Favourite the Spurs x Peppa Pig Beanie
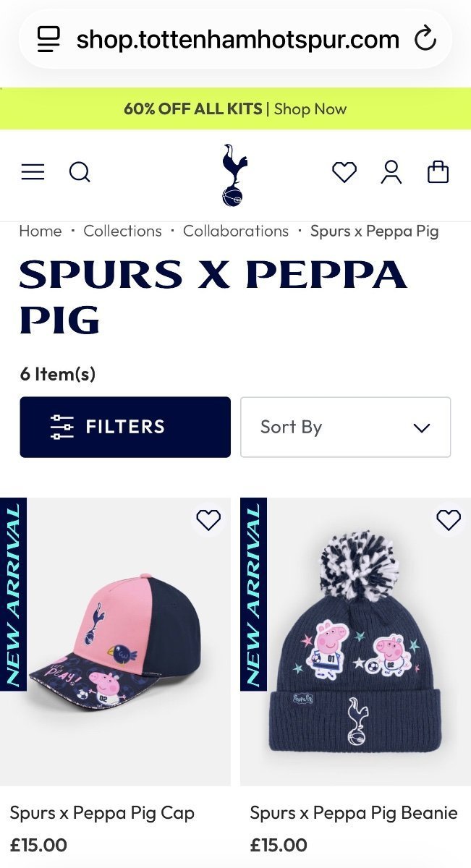The height and width of the screenshot is (868, 471). (449, 520)
